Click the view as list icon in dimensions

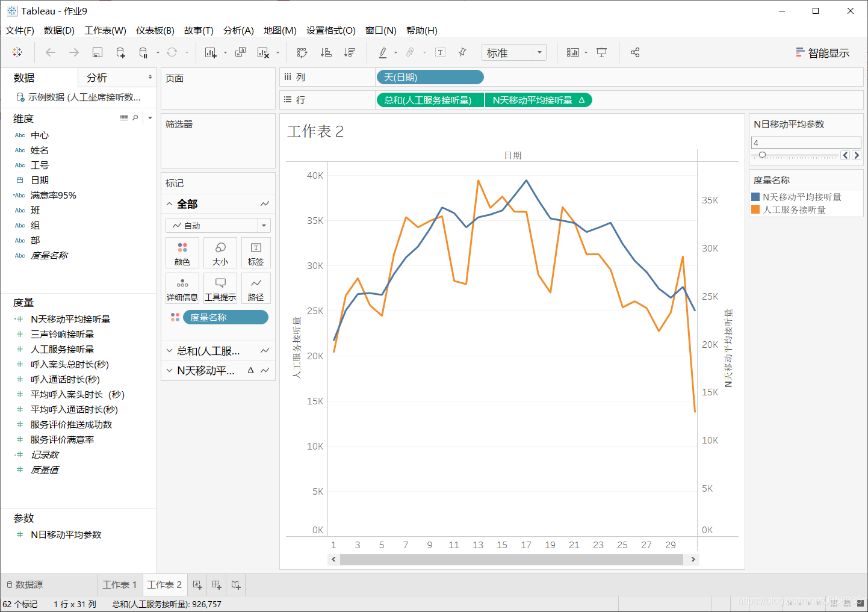coord(124,118)
